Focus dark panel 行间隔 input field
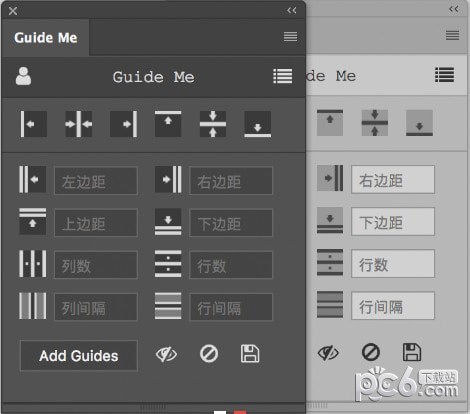Screen dimensions: 470x414 tap(231, 307)
